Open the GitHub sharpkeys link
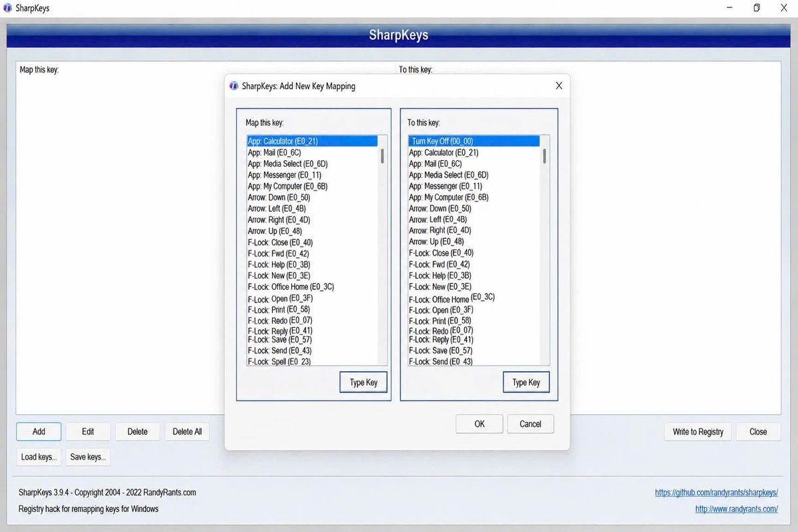 click(716, 493)
